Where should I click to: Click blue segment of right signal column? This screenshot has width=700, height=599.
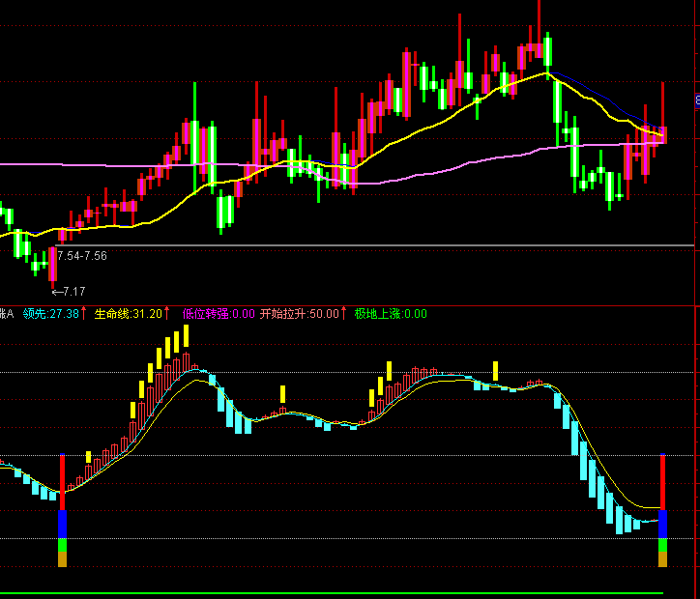[x=663, y=525]
